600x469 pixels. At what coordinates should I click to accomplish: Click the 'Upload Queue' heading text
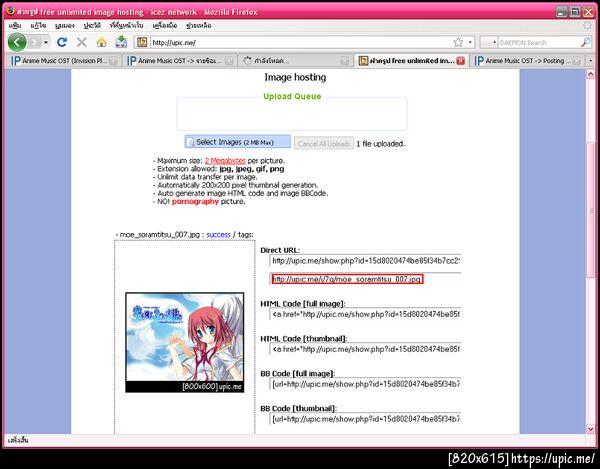[292, 96]
